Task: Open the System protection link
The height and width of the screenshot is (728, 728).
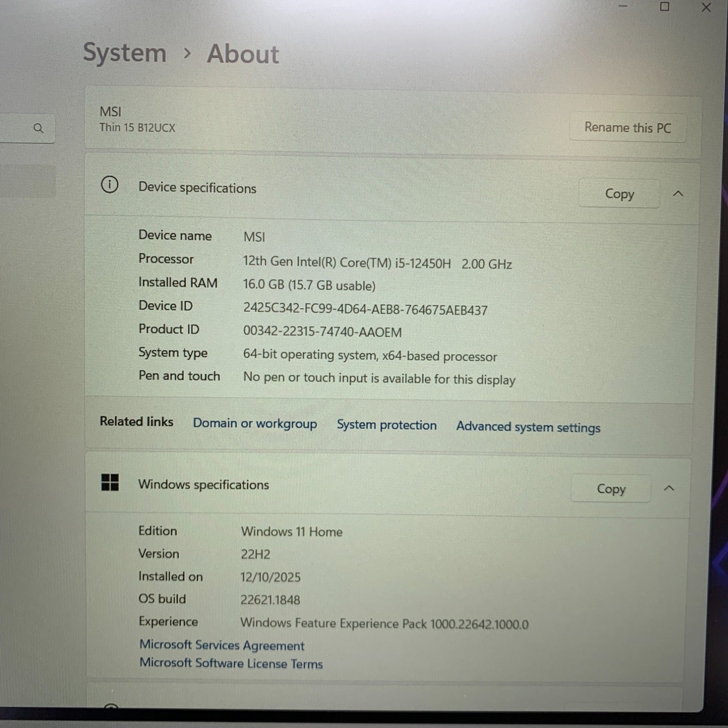Action: pos(386,425)
